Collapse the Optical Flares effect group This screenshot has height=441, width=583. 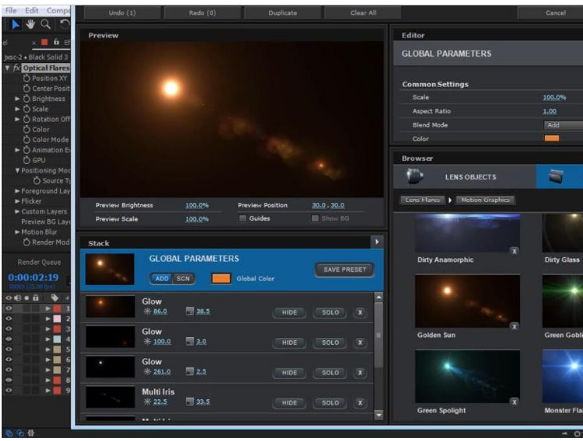[7, 68]
